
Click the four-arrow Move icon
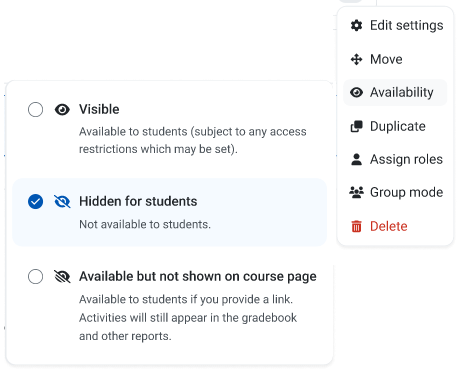pyautogui.click(x=356, y=59)
